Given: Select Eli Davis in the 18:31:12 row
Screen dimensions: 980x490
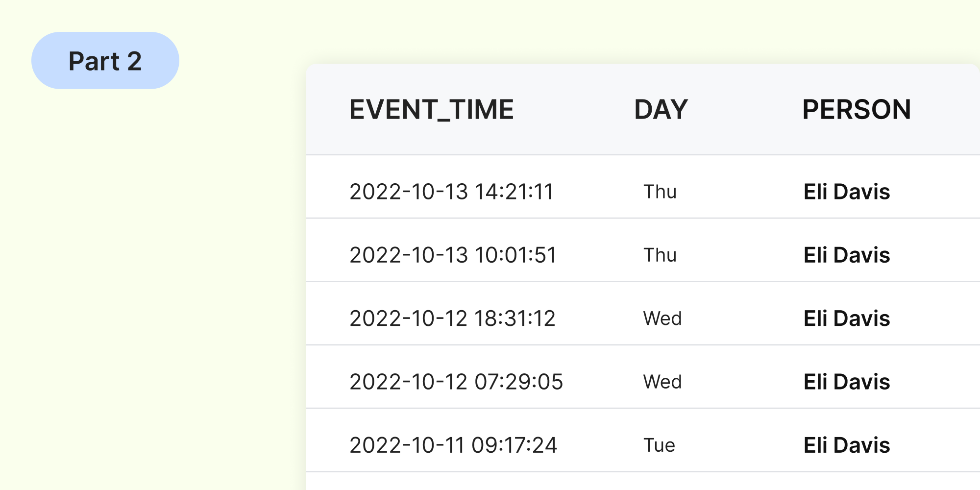Looking at the screenshot, I should [x=847, y=318].
